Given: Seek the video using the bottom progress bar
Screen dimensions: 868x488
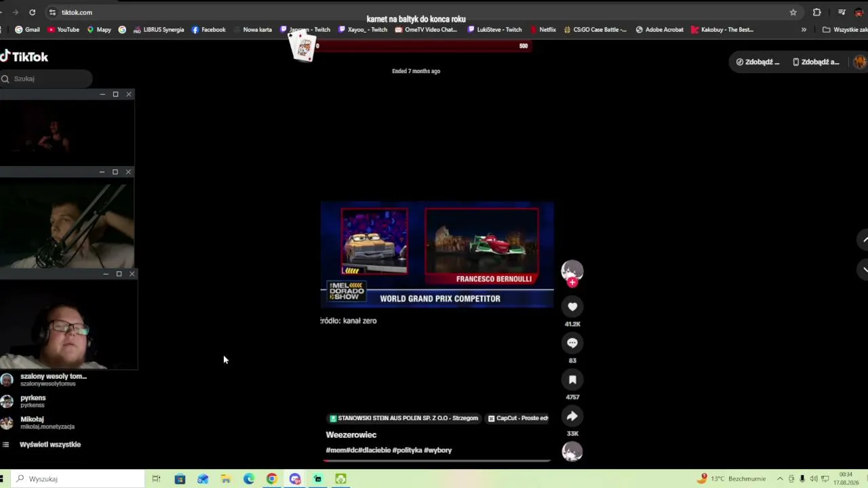Looking at the screenshot, I should point(437,461).
